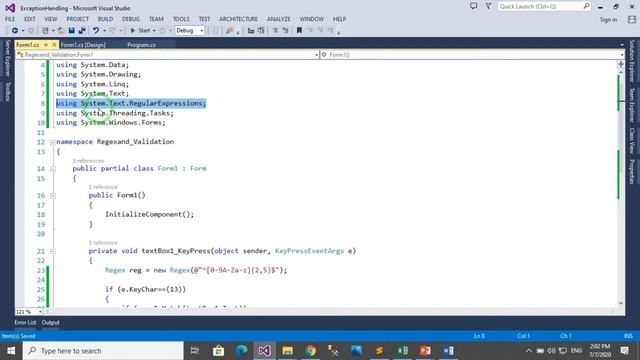Click the account icon next to Sign in
The image size is (640, 360).
tap(632, 19)
